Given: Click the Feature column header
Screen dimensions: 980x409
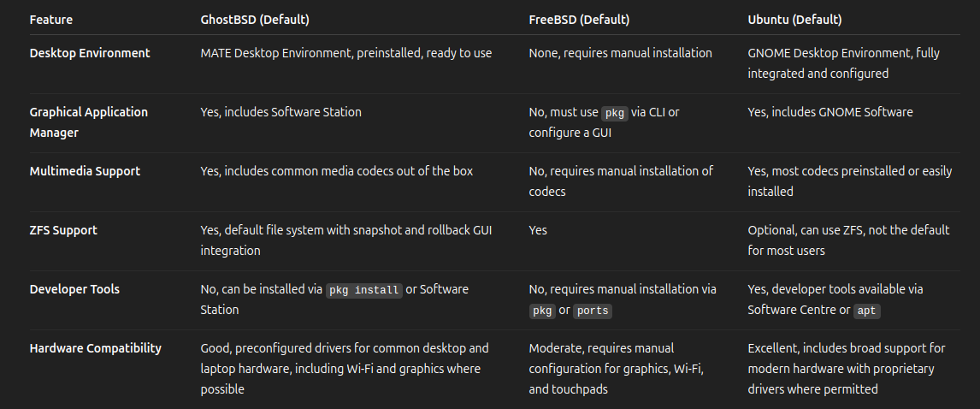Looking at the screenshot, I should coord(51,20).
